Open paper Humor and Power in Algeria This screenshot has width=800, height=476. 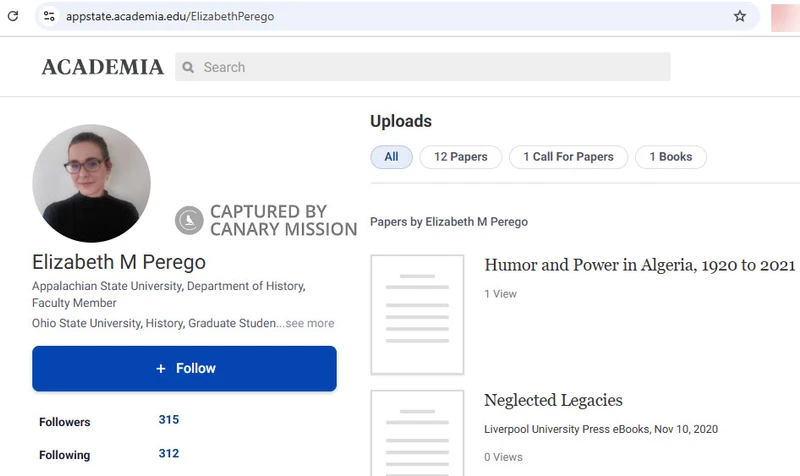coord(640,265)
